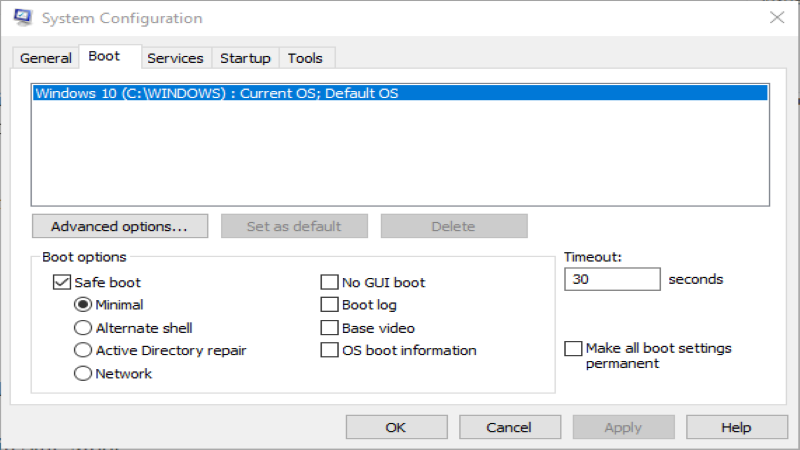
Task: Select Active Directory repair option
Action: pyautogui.click(x=83, y=351)
